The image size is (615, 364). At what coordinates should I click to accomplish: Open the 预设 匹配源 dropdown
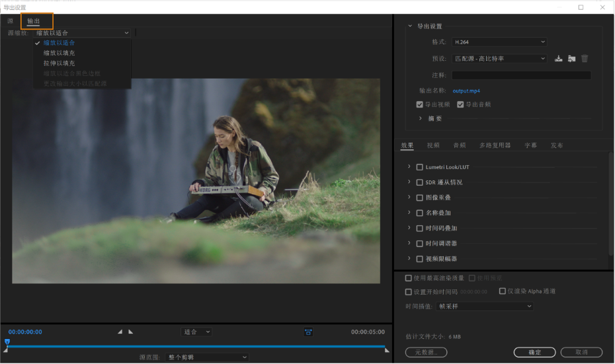499,59
